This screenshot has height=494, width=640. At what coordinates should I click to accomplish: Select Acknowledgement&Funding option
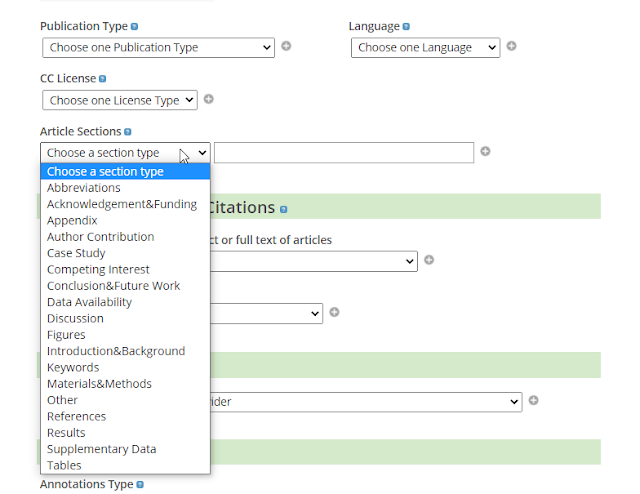(125, 204)
